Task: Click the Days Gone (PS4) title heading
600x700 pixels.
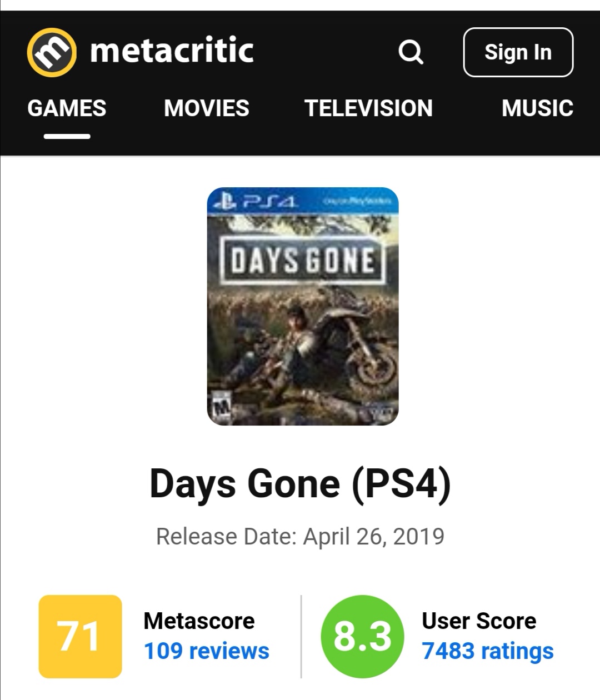Action: coord(300,483)
